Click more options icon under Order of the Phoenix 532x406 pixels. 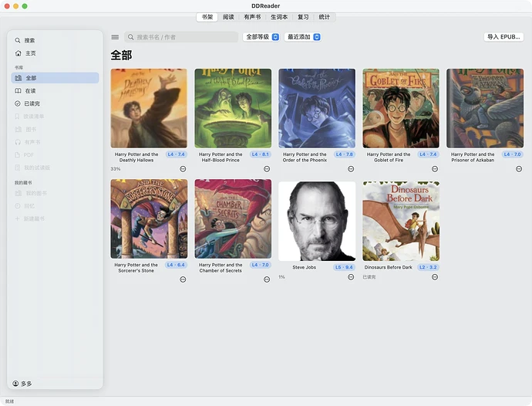351,169
